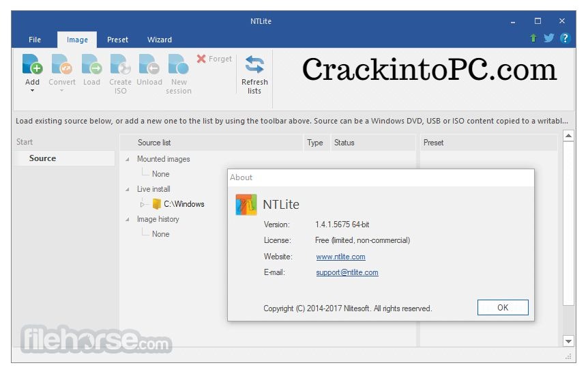Open the Add dropdown arrow

point(32,90)
